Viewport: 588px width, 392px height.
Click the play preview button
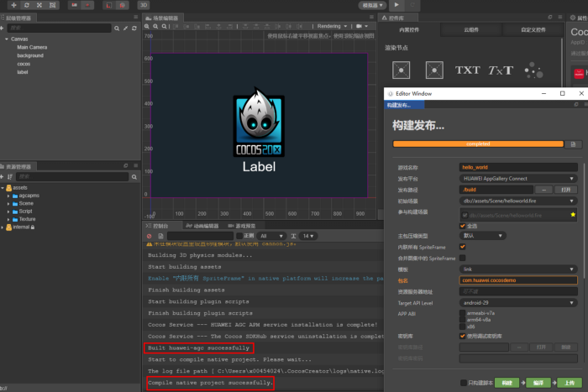(396, 5)
